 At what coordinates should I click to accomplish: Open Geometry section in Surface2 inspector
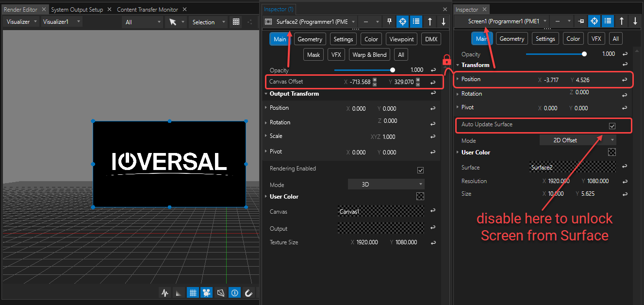310,39
